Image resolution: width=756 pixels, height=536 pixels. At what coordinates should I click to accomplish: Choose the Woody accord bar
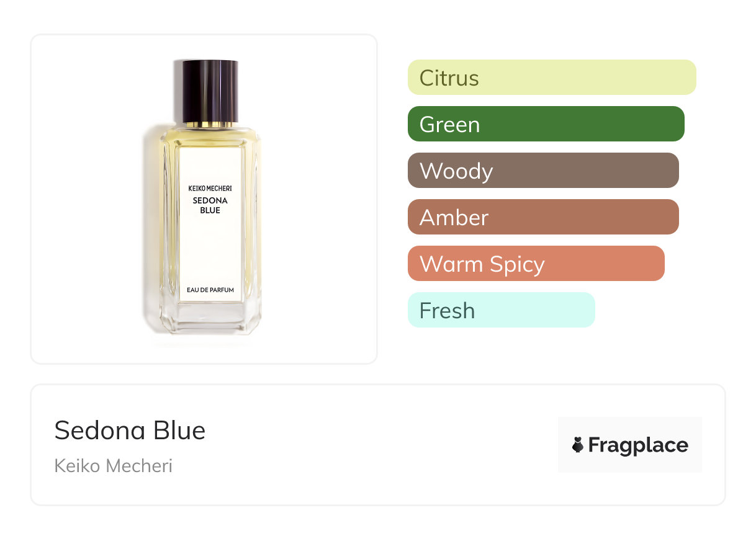tap(542, 171)
